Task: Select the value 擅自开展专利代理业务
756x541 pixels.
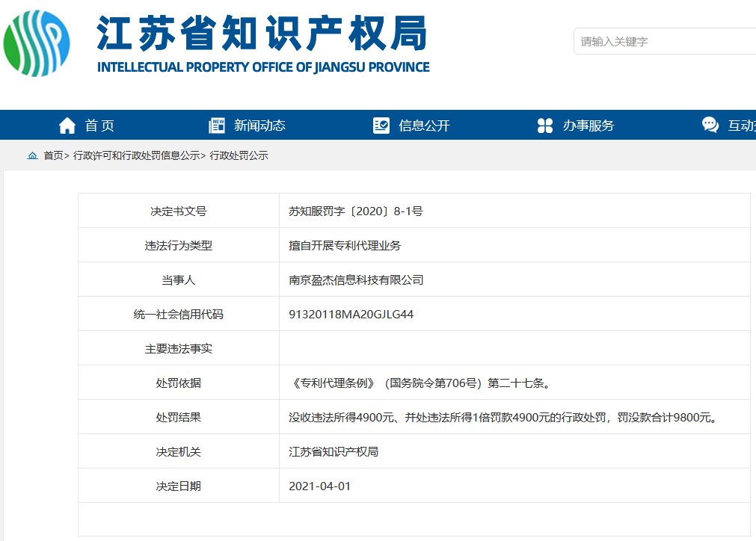Action: coord(345,245)
